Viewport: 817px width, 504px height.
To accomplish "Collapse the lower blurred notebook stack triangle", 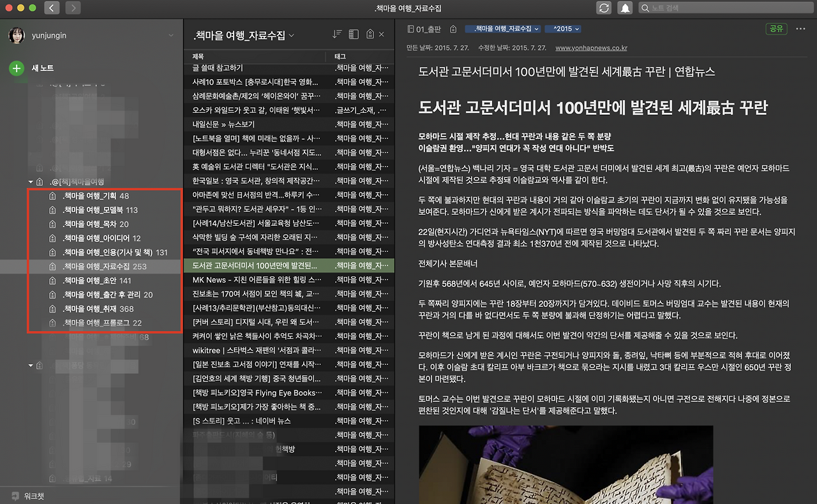I will 31,365.
